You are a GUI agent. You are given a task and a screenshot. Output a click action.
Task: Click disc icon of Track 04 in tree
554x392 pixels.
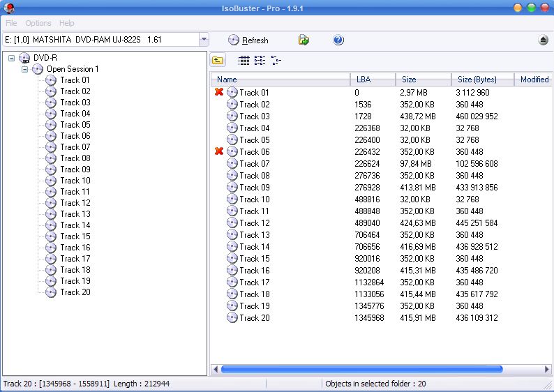pyautogui.click(x=51, y=114)
